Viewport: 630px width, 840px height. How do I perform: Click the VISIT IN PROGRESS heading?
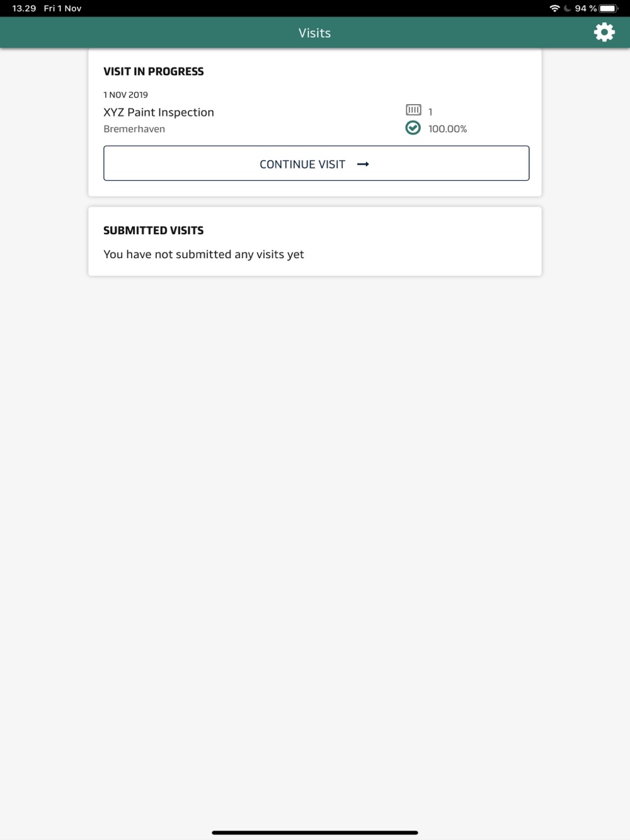coord(154,71)
